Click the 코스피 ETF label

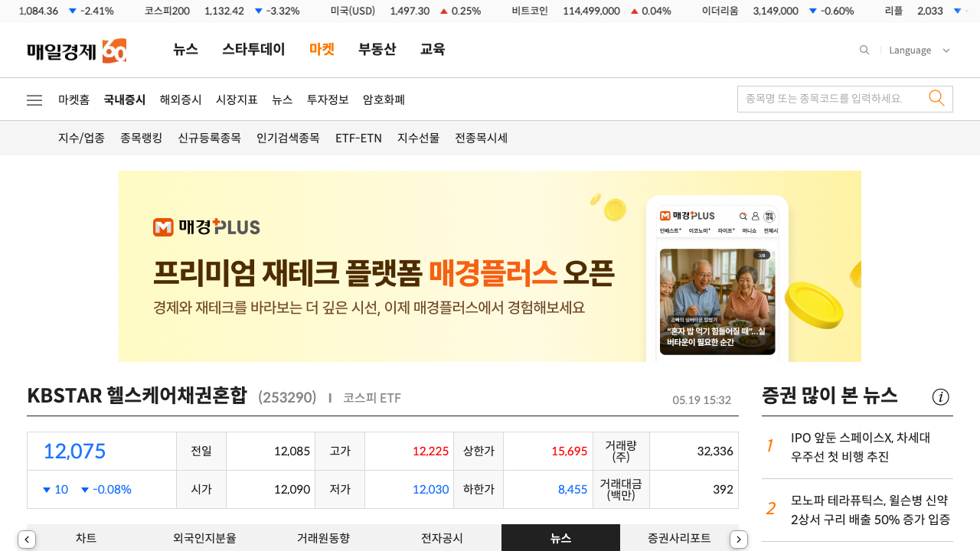point(372,397)
